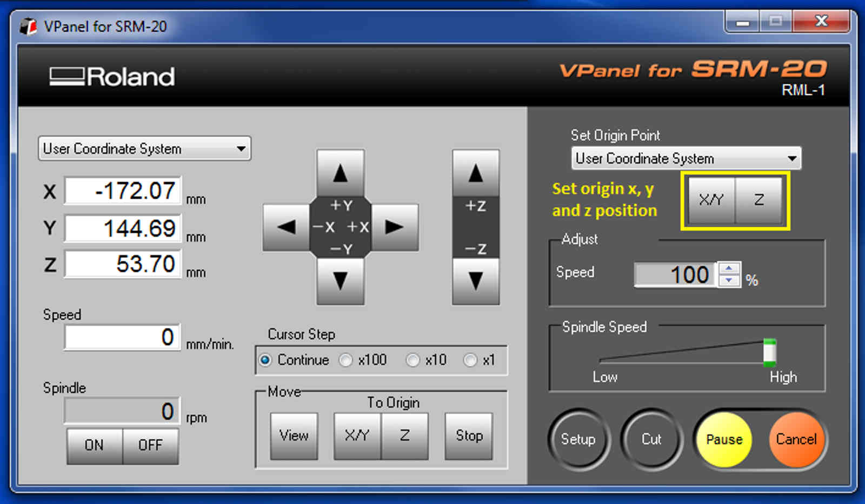Image resolution: width=865 pixels, height=504 pixels.
Task: Pause the job with yellow Pause button
Action: pos(724,439)
